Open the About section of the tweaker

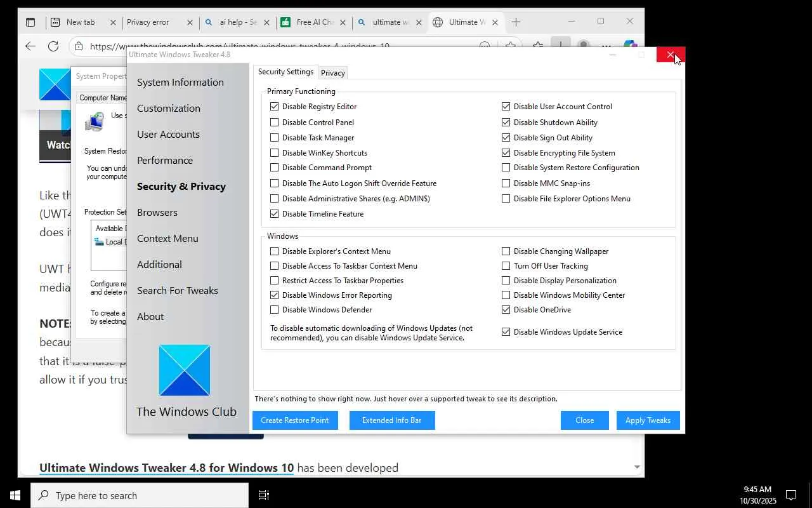pos(150,317)
